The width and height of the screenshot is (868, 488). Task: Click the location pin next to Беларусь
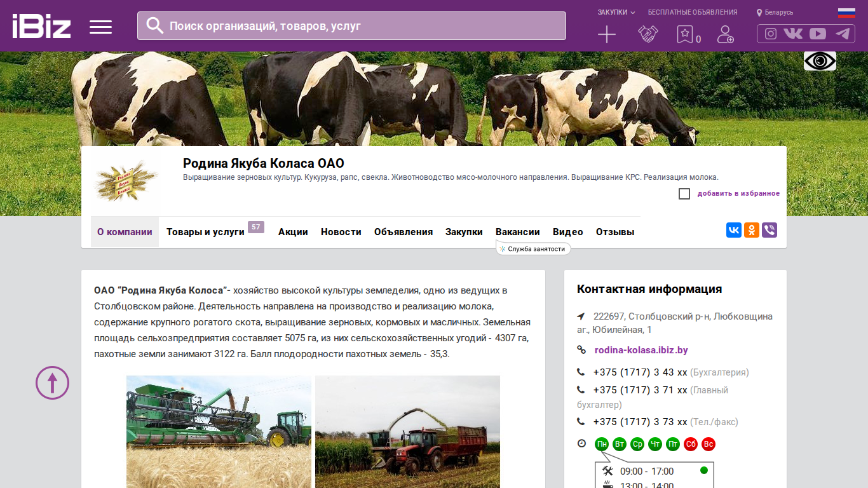pyautogui.click(x=759, y=13)
